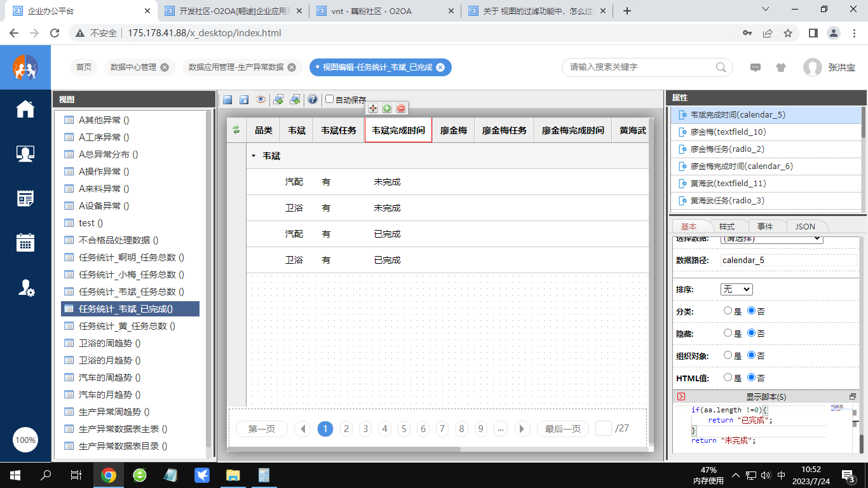The image size is (868, 488).
Task: Click the green plus add column icon
Action: [387, 109]
